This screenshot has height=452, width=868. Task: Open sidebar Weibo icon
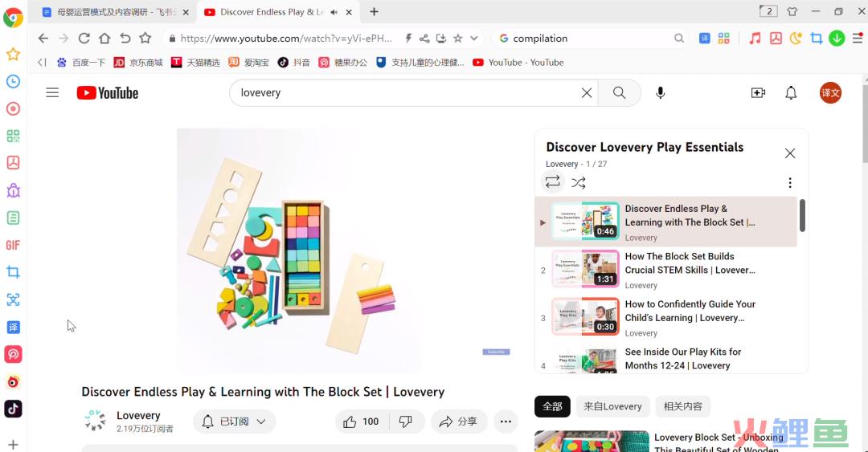[x=14, y=381]
